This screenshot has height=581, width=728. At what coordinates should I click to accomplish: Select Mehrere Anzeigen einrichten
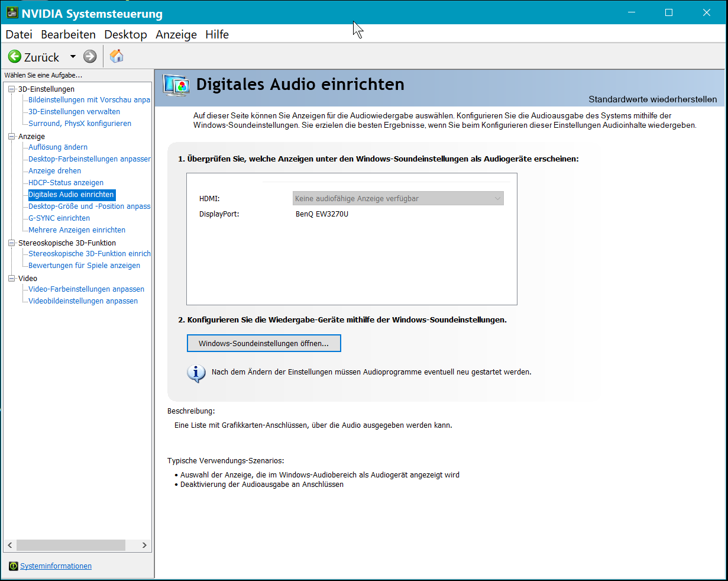[77, 230]
